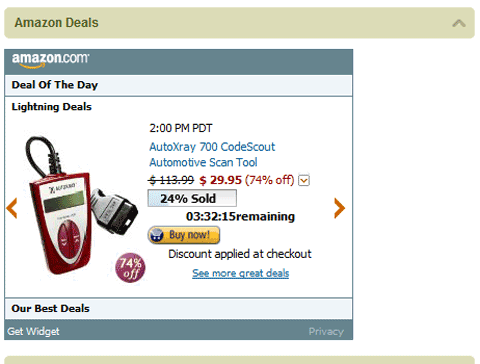Expand the Our Best Deals section
This screenshot has width=480, height=364.
coord(178,309)
